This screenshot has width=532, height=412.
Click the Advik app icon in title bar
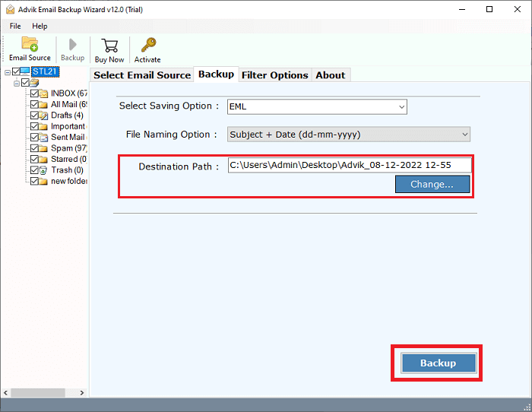coord(10,9)
